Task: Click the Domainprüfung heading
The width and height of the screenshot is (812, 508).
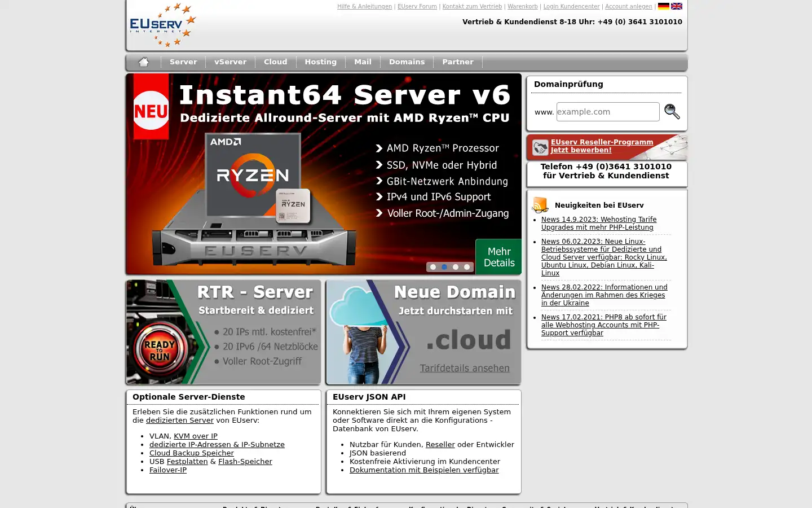Action: [568, 84]
